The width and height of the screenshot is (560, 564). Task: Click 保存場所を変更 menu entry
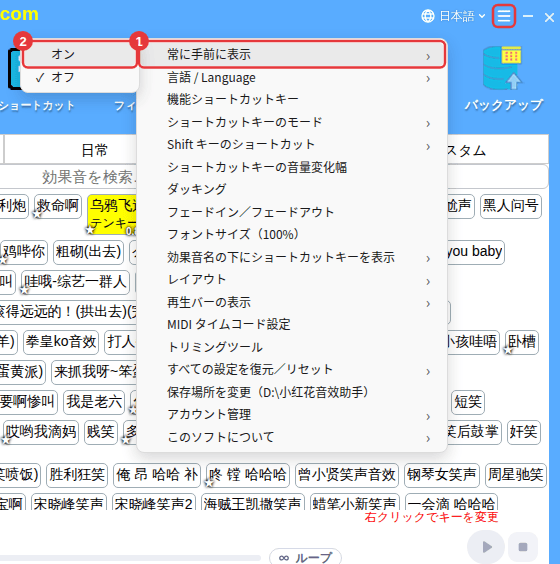(x=292, y=392)
